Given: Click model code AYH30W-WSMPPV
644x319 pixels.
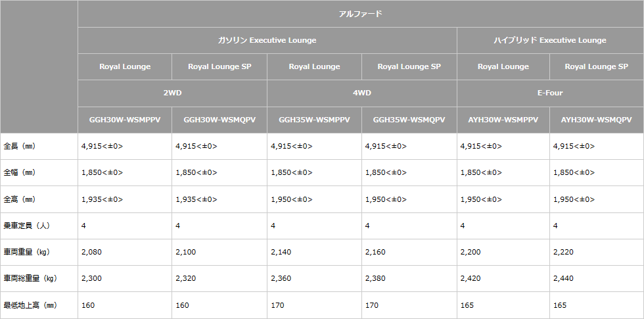Looking at the screenshot, I should click(503, 120).
